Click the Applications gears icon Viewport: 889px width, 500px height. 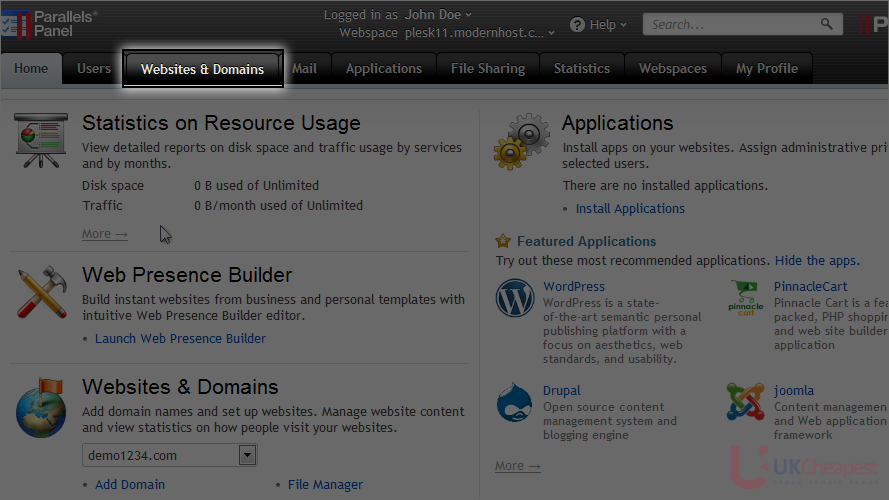[x=522, y=141]
